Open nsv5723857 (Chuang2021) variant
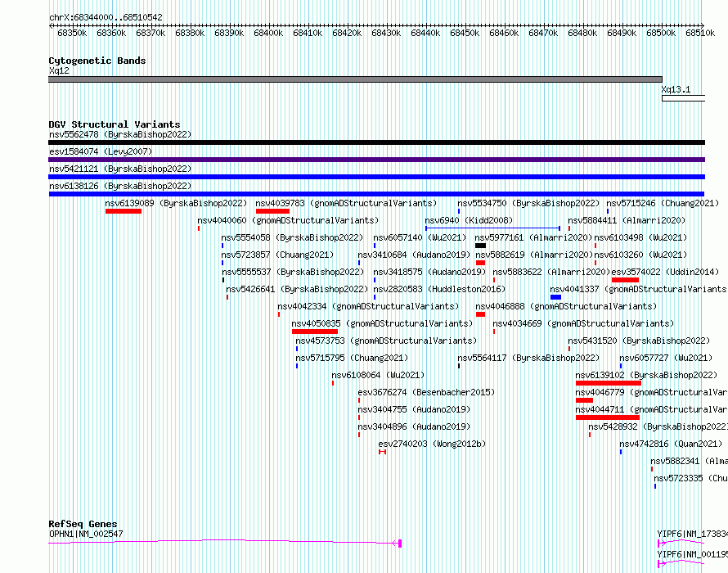Screen dimensions: 728x573 click(277, 255)
